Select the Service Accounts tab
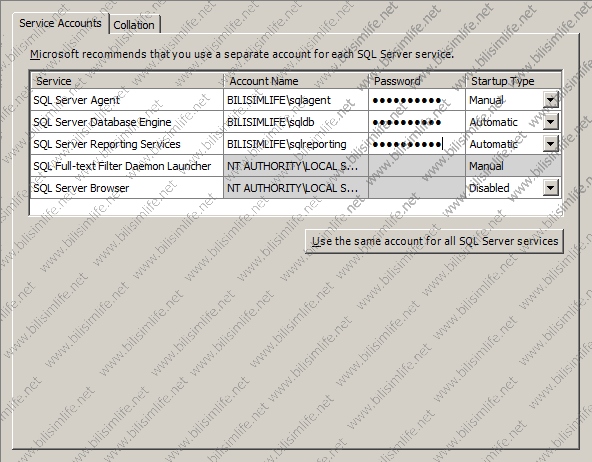The height and width of the screenshot is (462, 592). tap(60, 23)
